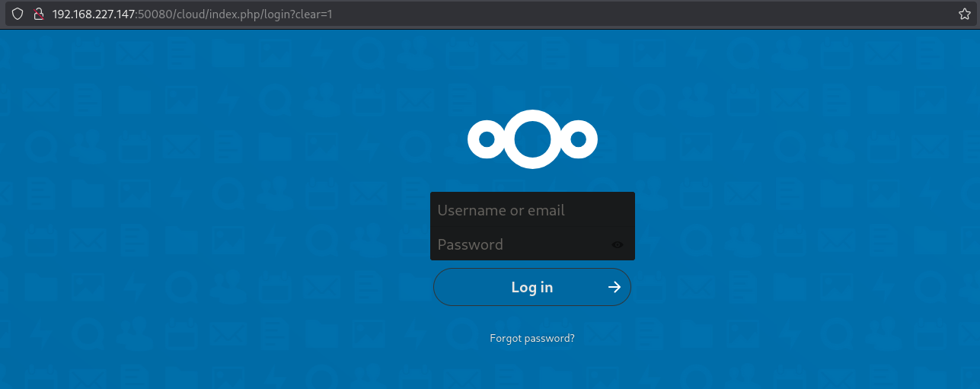Screen dimensions: 980x389
Task: Click the arrow icon inside Log in button
Action: tap(614, 287)
